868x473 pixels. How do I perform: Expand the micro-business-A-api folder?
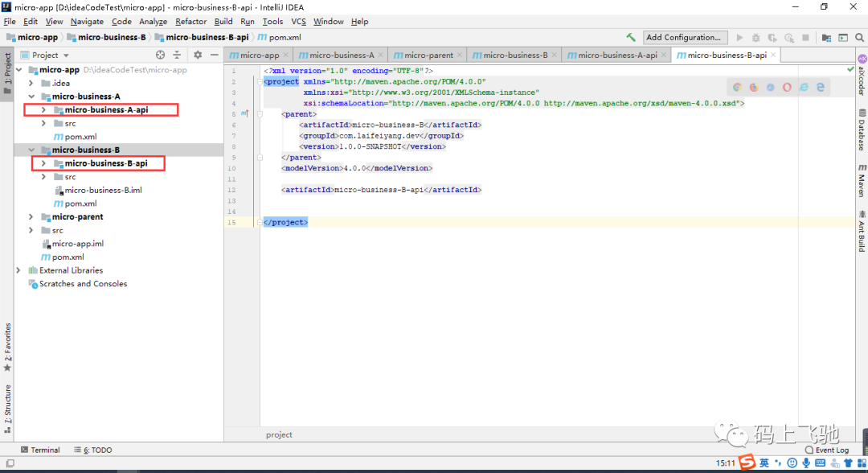coord(43,109)
